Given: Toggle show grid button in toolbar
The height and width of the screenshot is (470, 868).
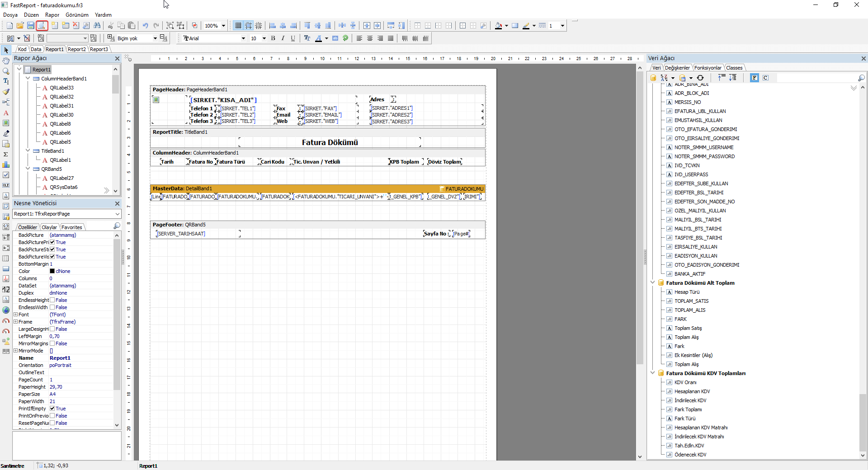Looking at the screenshot, I should coord(238,26).
